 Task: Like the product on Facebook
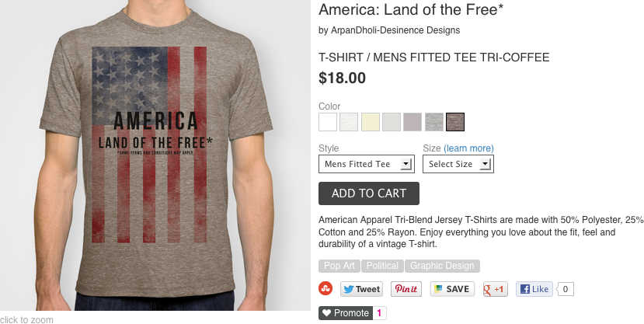534,289
